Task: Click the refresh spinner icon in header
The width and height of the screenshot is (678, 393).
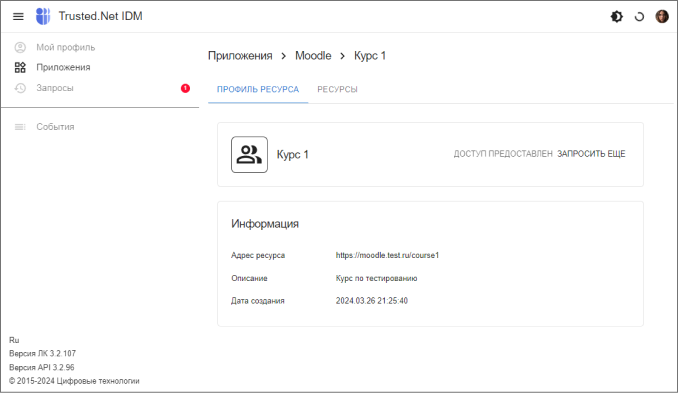Action: pyautogui.click(x=639, y=17)
